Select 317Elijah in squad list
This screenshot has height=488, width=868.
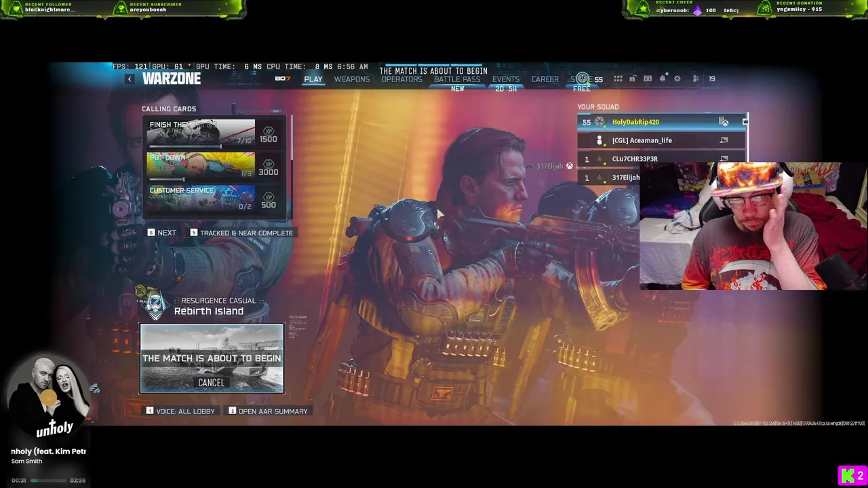(608, 178)
